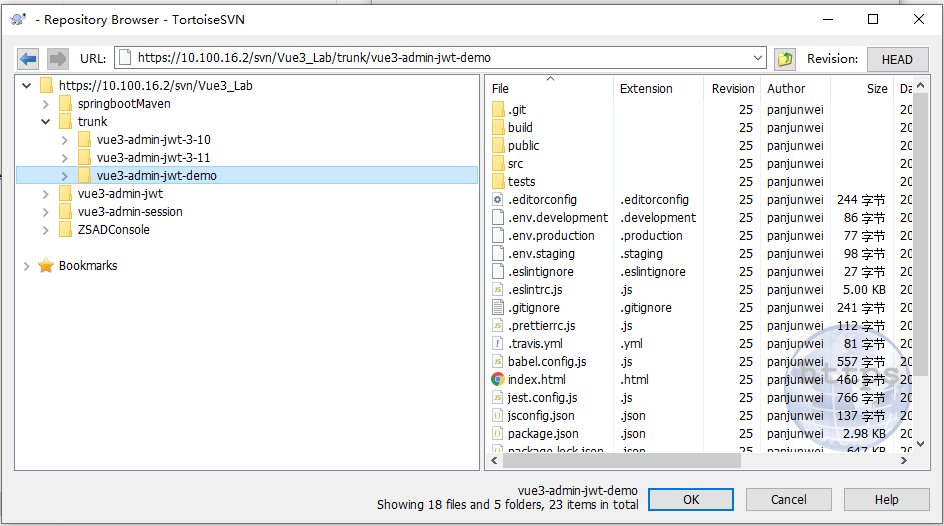Click the package.json file icon
The image size is (944, 526).
497,433
